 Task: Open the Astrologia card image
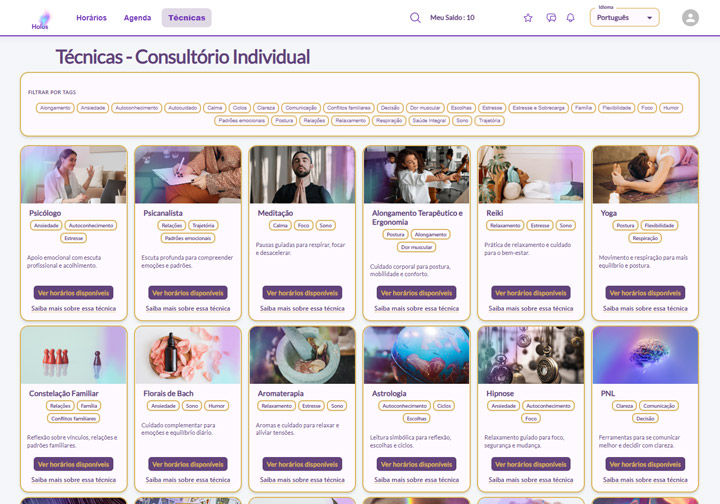point(416,355)
